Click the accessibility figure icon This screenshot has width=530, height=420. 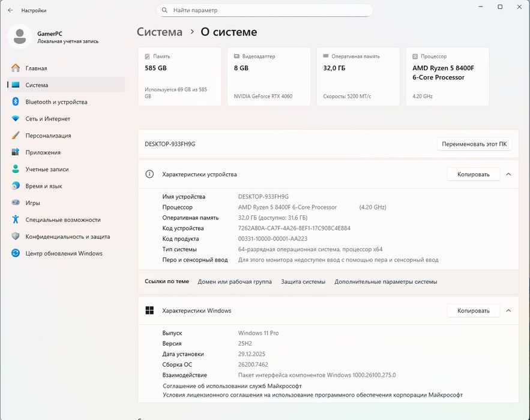click(16, 220)
